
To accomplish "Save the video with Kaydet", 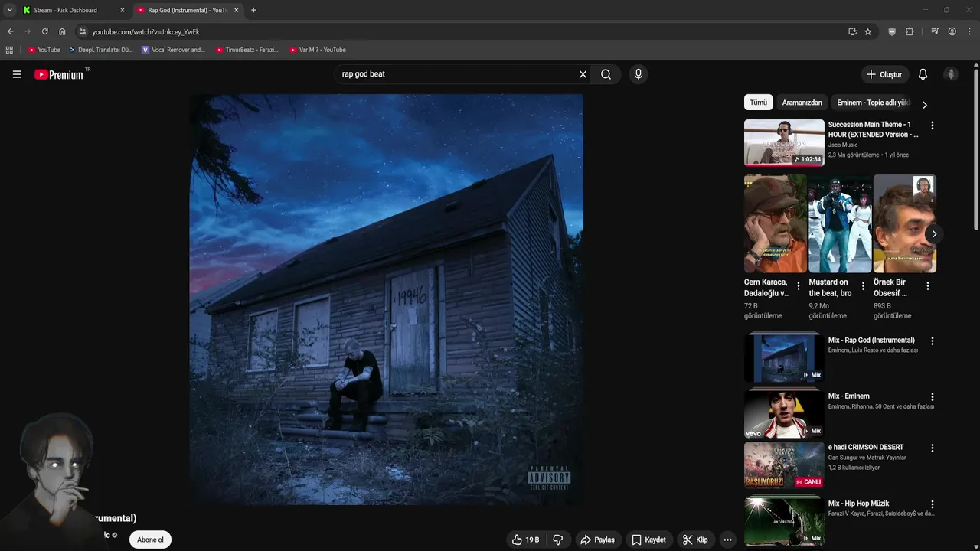I will (648, 540).
